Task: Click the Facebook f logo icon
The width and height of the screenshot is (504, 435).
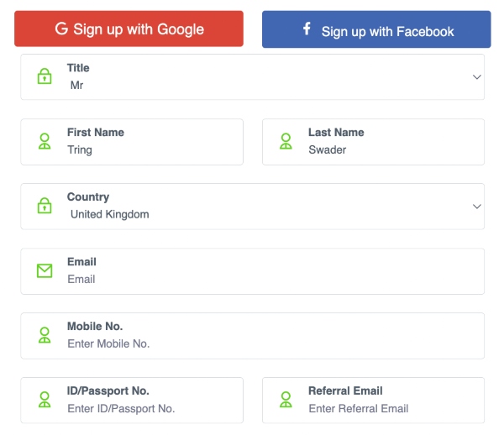Action: [307, 29]
